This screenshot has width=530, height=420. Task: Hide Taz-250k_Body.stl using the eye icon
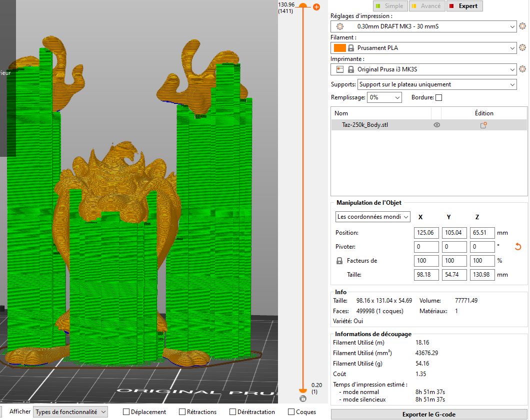click(436, 125)
